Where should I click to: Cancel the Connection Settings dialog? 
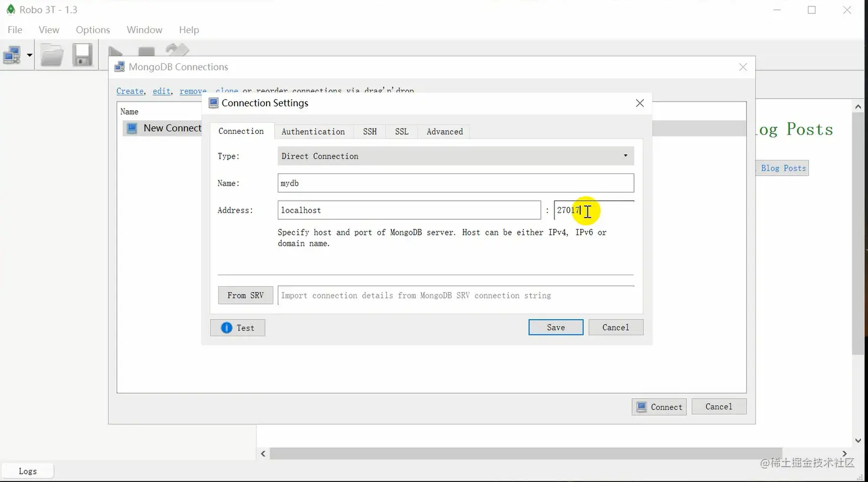click(x=616, y=327)
